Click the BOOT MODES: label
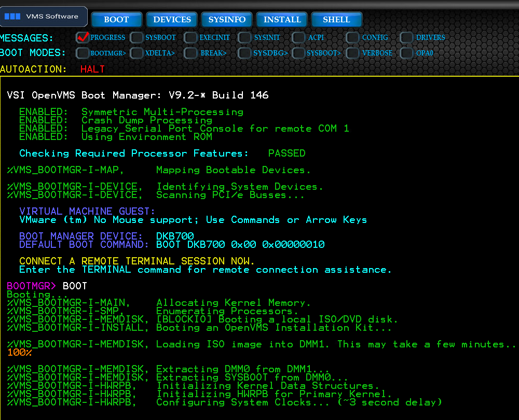The width and height of the screenshot is (519, 420). (x=32, y=52)
